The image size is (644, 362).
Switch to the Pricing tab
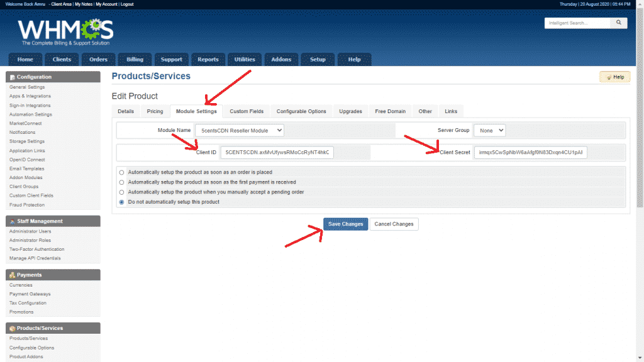point(155,111)
